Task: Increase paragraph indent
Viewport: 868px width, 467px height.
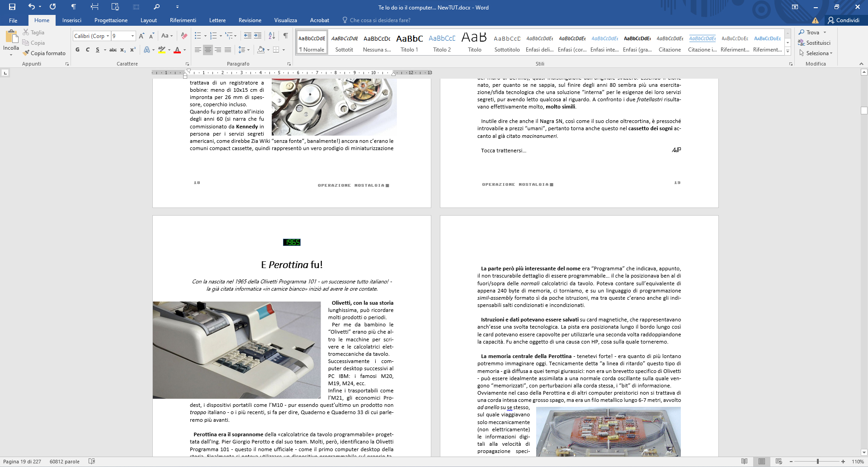Action: tap(258, 36)
